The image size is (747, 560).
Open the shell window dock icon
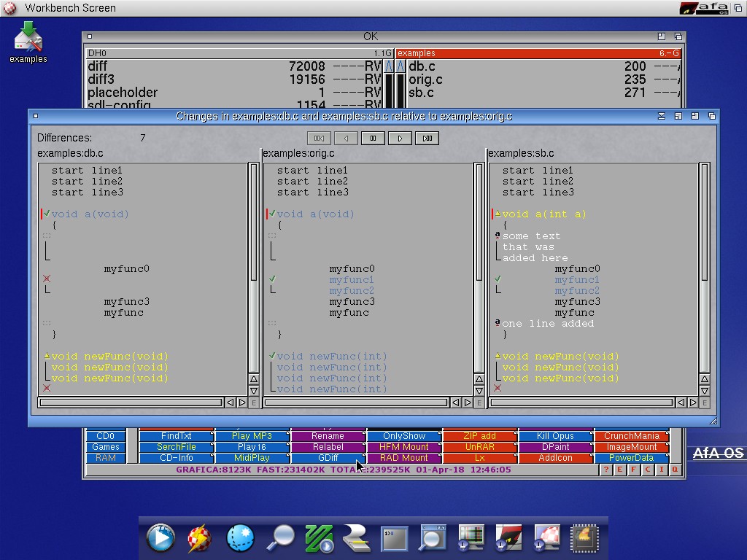[x=394, y=538]
